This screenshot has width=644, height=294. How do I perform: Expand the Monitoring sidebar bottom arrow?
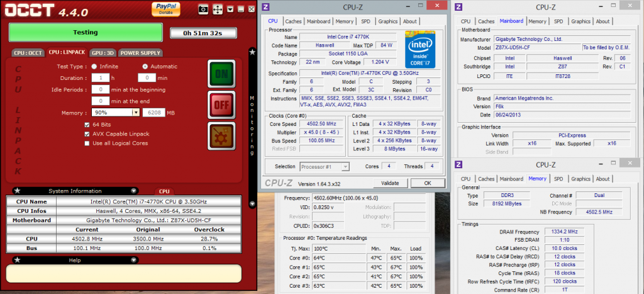pos(252,203)
